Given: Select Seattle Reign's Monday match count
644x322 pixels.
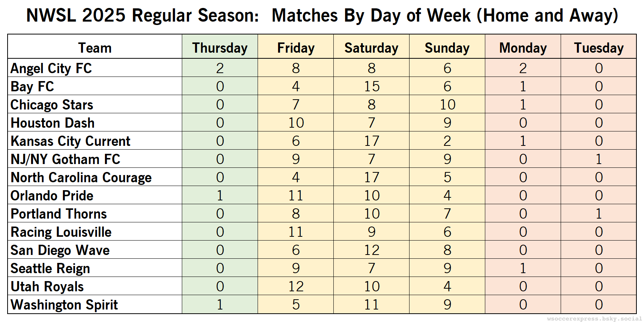Looking at the screenshot, I should coord(523,268).
